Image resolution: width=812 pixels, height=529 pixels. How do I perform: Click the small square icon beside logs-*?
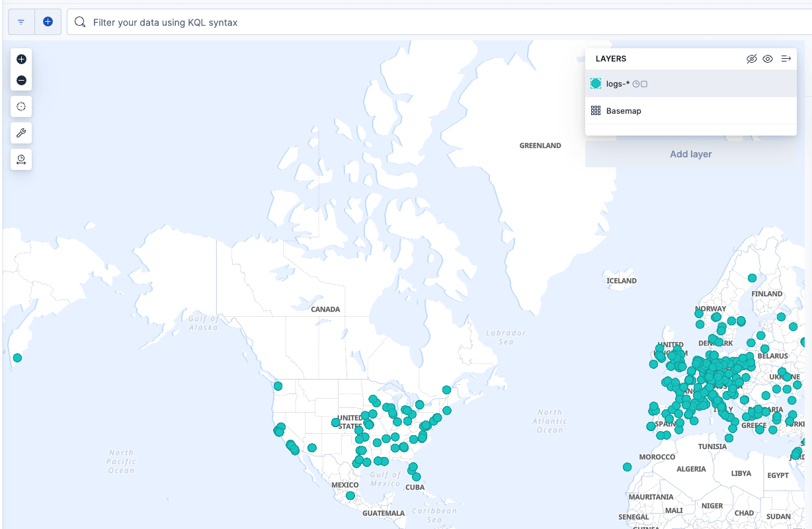(x=644, y=85)
